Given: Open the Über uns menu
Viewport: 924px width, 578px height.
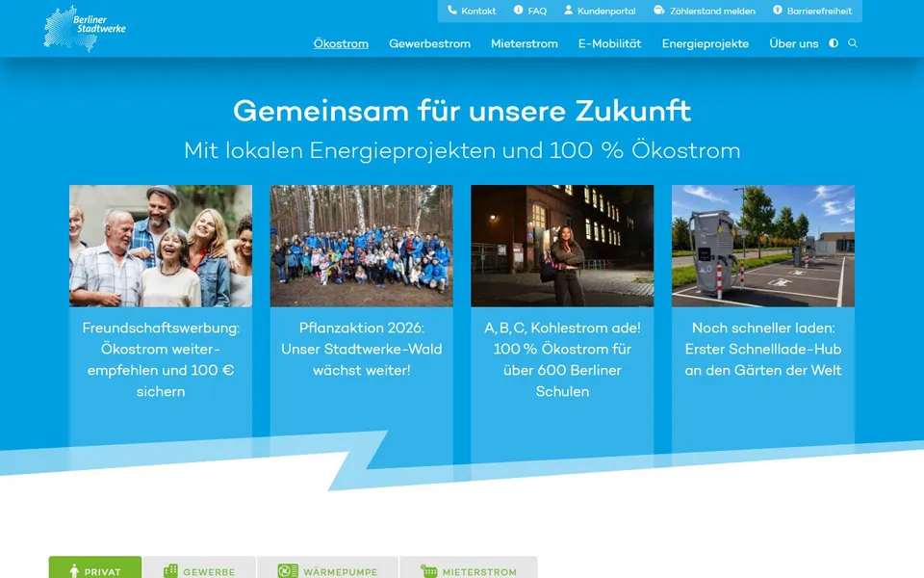Looking at the screenshot, I should coord(794,43).
